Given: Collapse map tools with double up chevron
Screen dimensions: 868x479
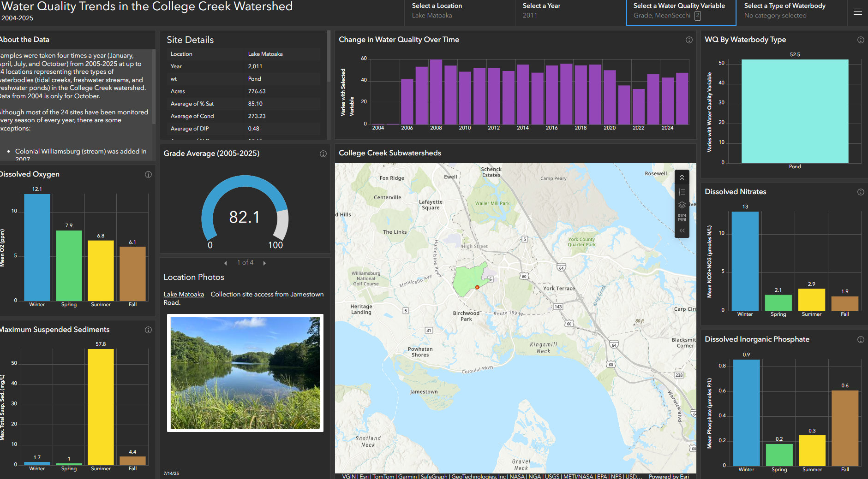Looking at the screenshot, I should tap(682, 177).
